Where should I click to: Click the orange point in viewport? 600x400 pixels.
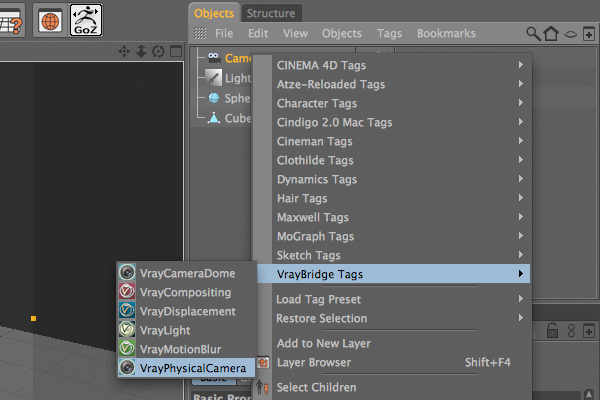(33, 318)
